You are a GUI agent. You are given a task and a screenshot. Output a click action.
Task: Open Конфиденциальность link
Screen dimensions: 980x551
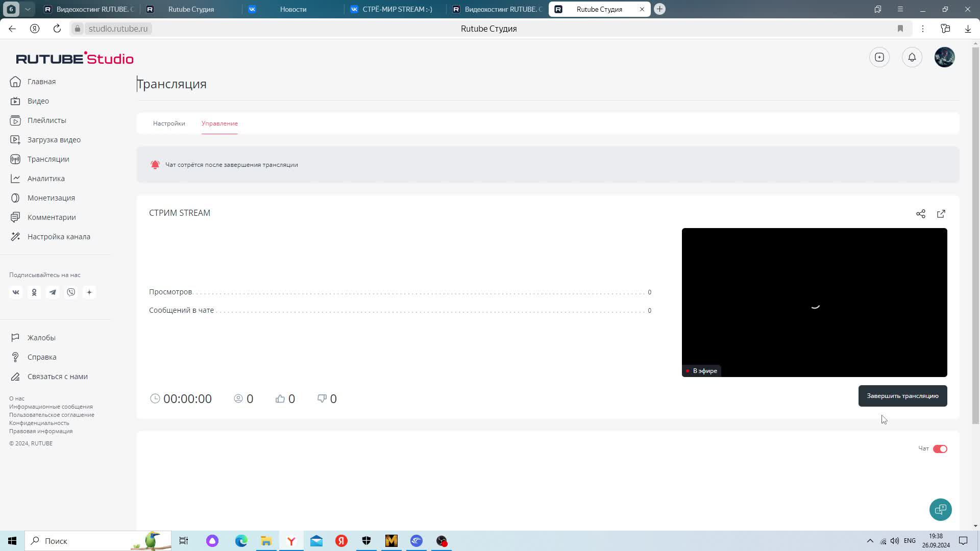(x=39, y=423)
